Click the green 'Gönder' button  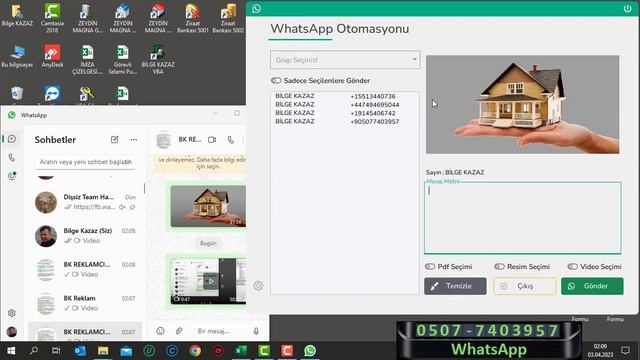592,286
